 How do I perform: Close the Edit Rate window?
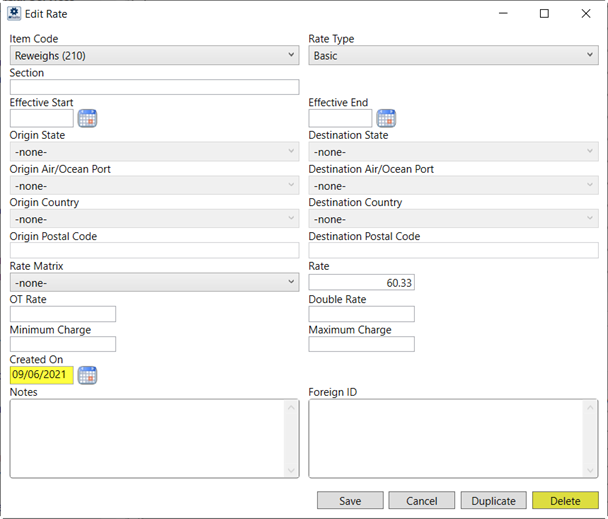click(586, 14)
